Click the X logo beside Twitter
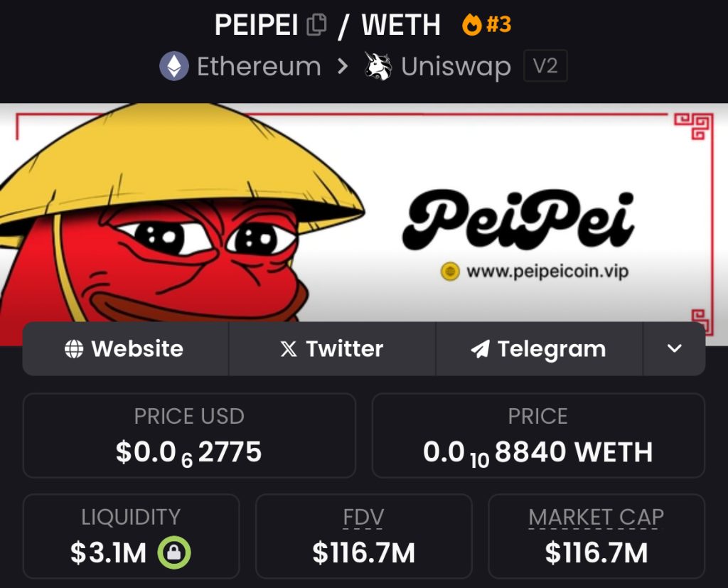The height and width of the screenshot is (588, 728). tap(289, 349)
